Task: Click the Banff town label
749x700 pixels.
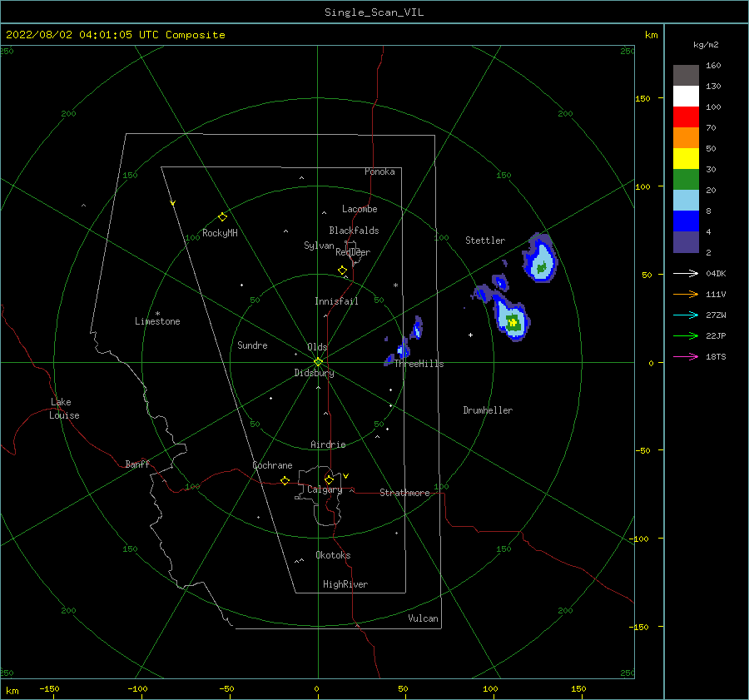Action: 137,464
